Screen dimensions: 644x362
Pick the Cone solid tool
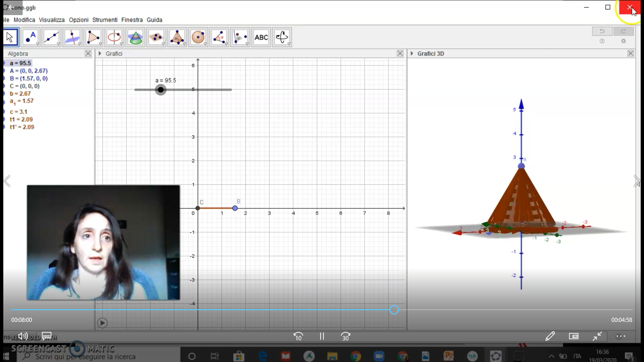135,37
